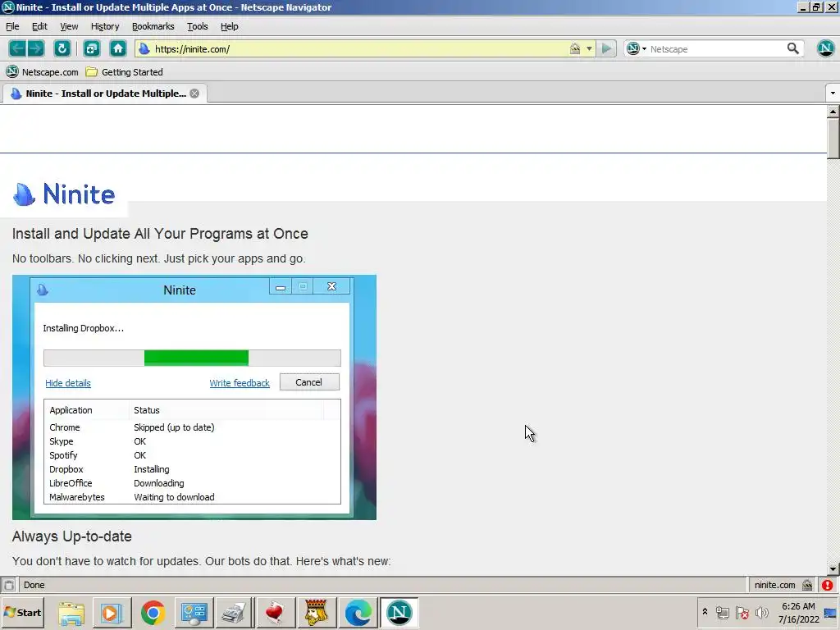The width and height of the screenshot is (840, 630).
Task: Click the Netscape throbber logo icon
Action: [x=825, y=48]
